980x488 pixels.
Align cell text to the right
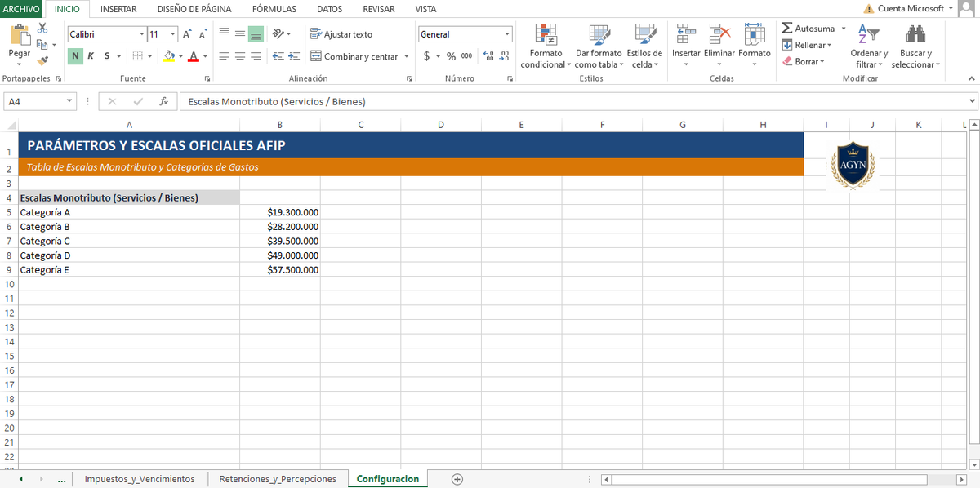(256, 56)
